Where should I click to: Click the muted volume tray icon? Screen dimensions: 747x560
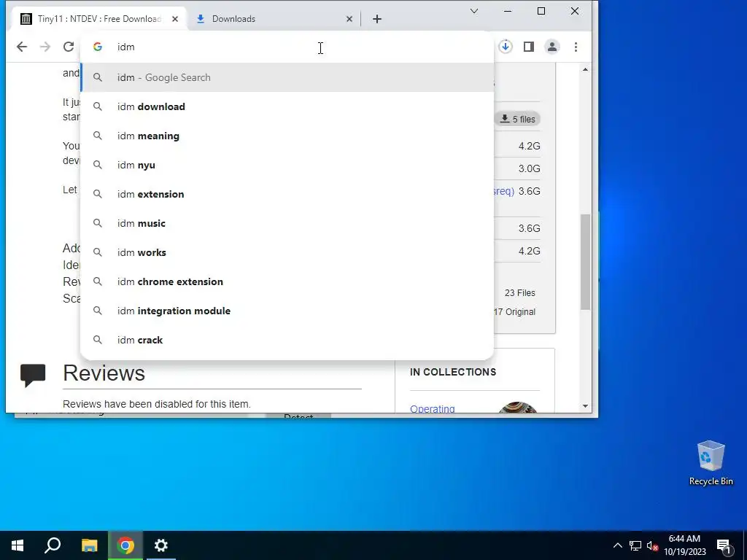tap(653, 546)
